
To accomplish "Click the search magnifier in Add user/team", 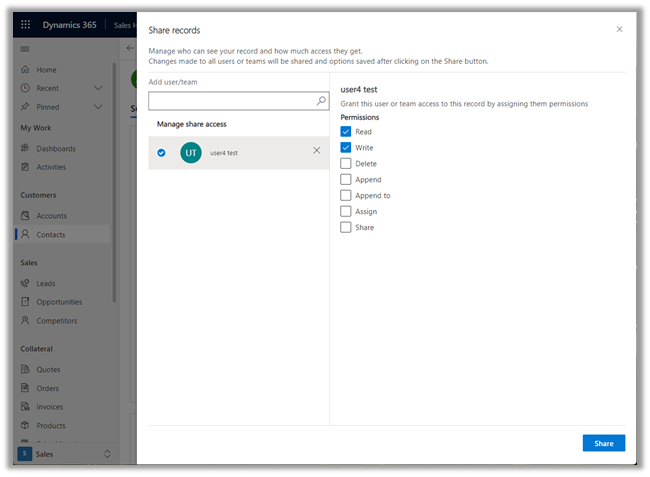I will tap(321, 101).
